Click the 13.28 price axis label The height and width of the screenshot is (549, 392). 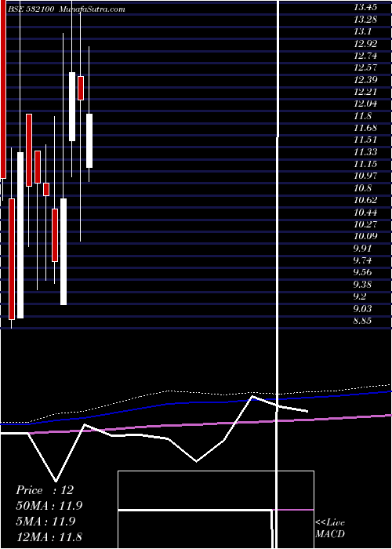click(366, 20)
